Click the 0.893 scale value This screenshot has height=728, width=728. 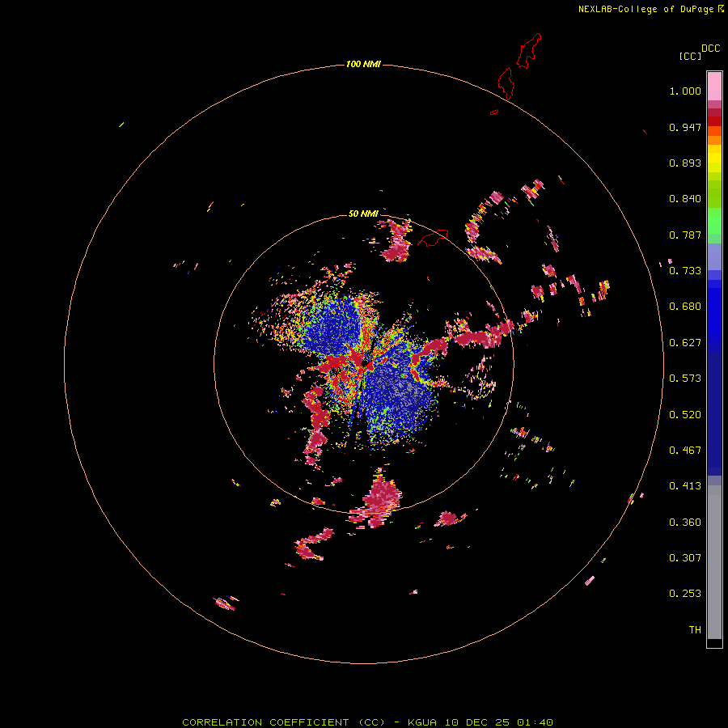click(685, 163)
